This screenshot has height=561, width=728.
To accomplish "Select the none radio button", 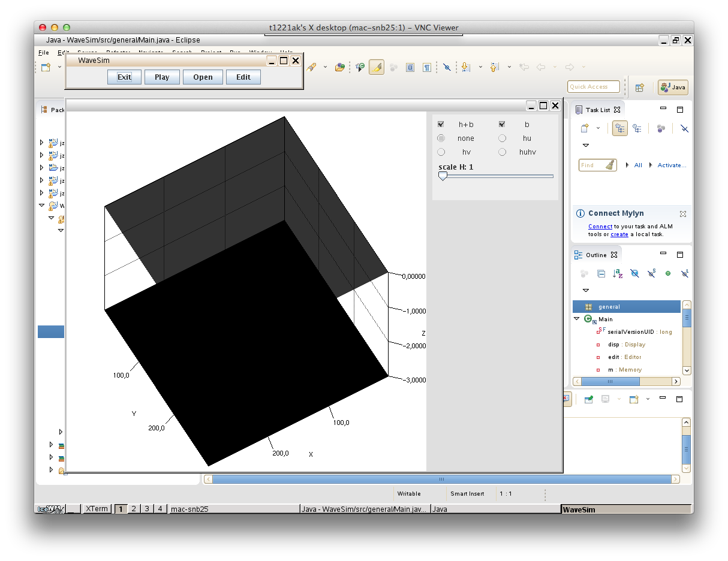I will pyautogui.click(x=441, y=138).
